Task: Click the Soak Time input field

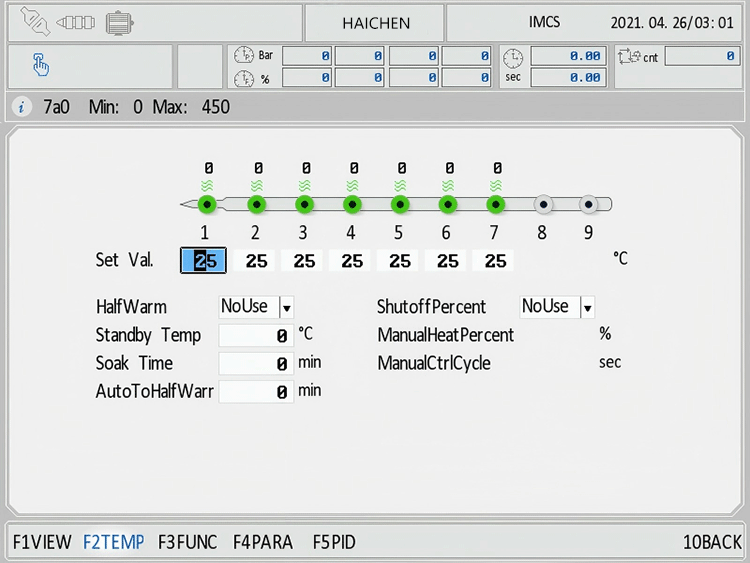Action: 256,364
